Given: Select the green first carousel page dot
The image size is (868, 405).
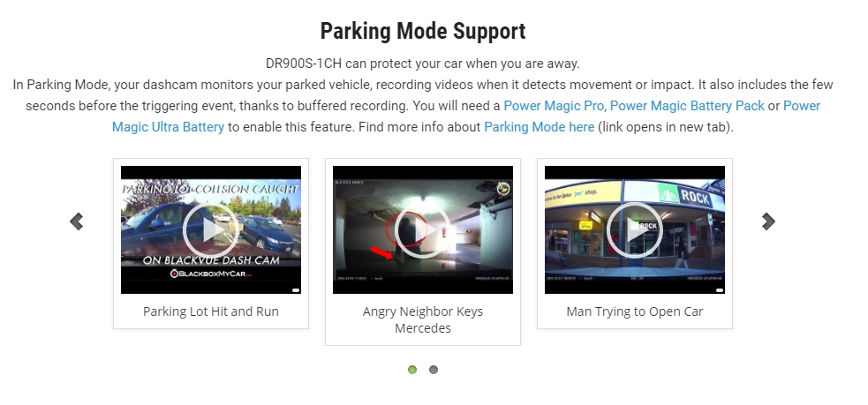Looking at the screenshot, I should pos(412,370).
